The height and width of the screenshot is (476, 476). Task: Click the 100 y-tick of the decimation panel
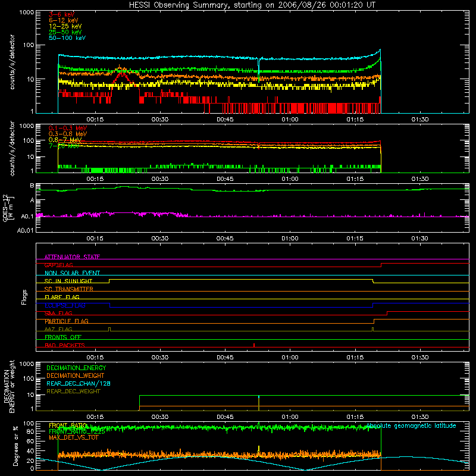coord(29,378)
